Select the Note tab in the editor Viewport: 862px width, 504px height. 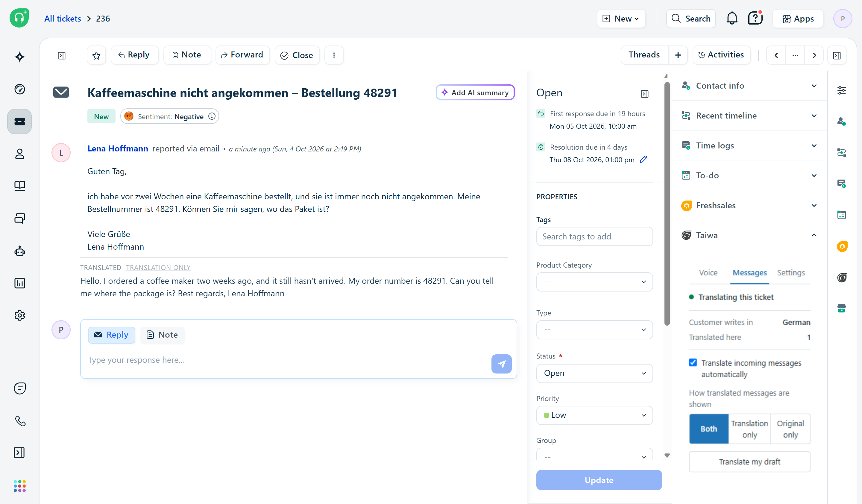[163, 335]
